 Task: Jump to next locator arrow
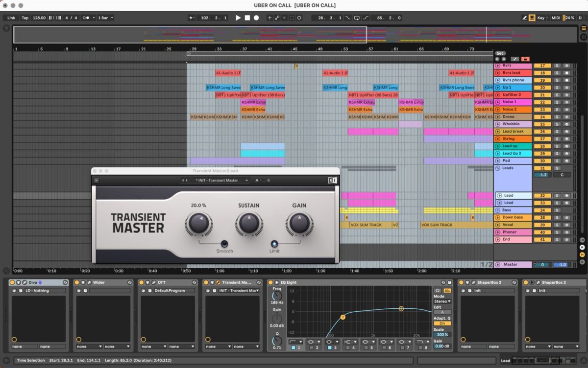coord(503,59)
